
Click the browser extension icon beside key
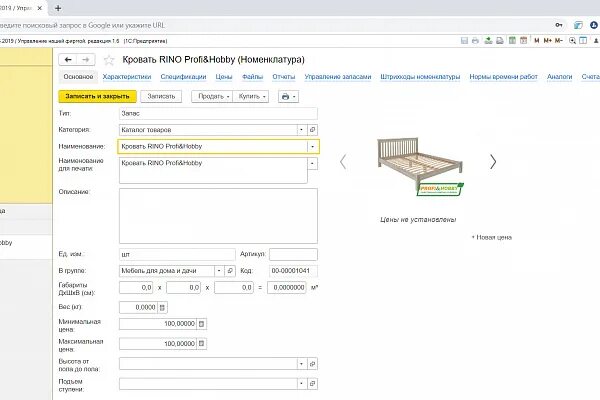(x=578, y=25)
